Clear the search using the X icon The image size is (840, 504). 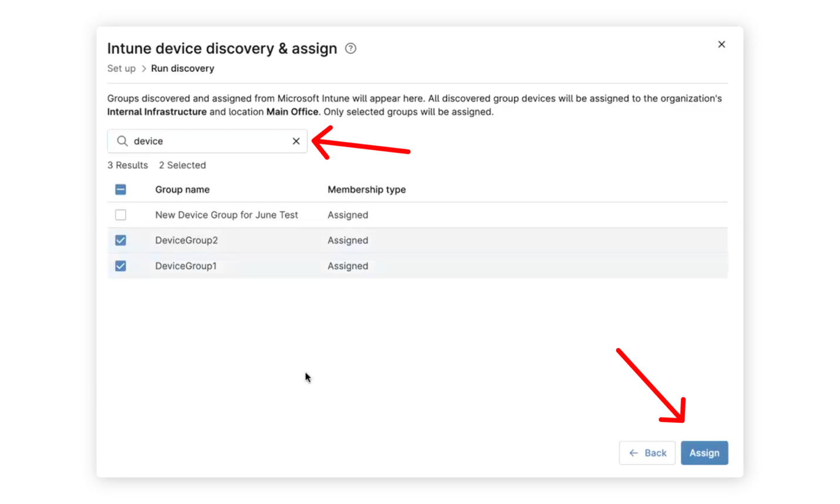(x=296, y=141)
